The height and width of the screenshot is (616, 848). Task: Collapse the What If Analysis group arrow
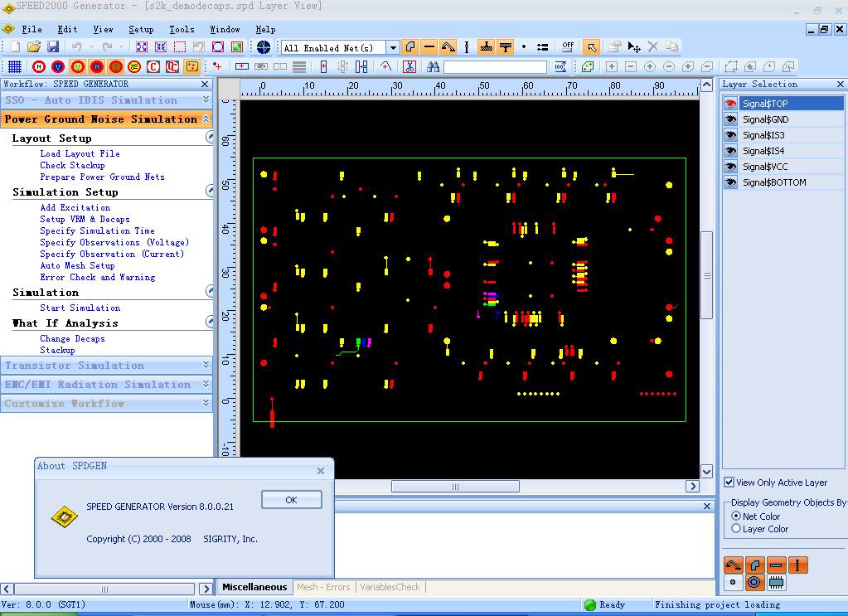point(210,322)
